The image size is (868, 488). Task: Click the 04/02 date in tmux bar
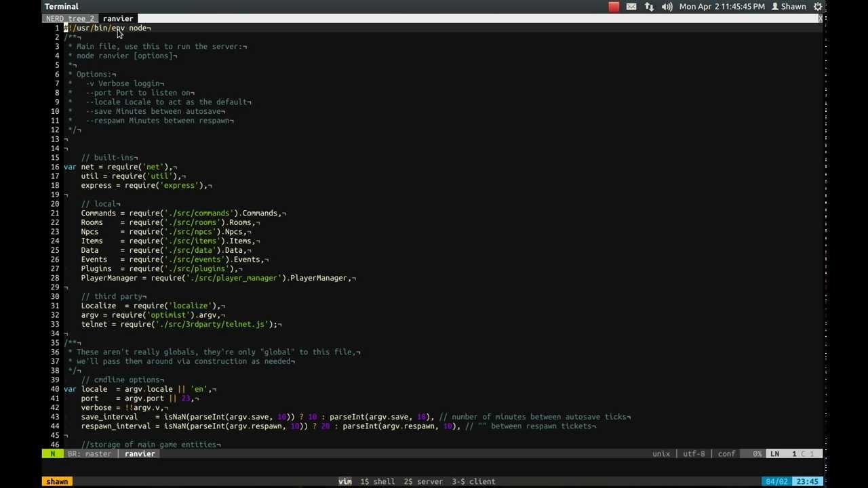[776, 481]
